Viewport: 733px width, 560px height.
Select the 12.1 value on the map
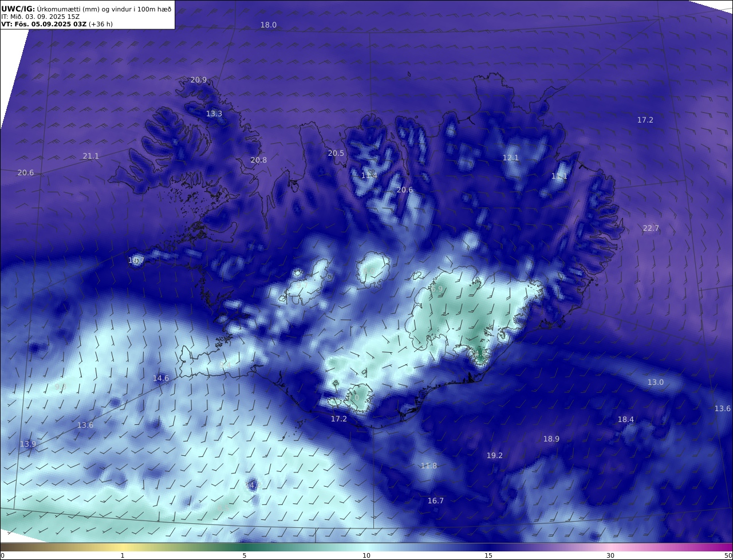(x=511, y=158)
